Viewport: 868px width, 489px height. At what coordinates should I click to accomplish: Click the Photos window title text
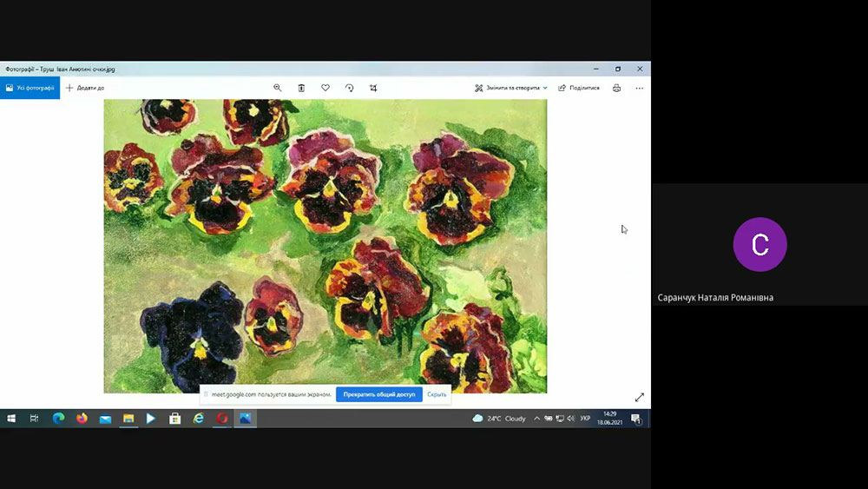pyautogui.click(x=61, y=69)
